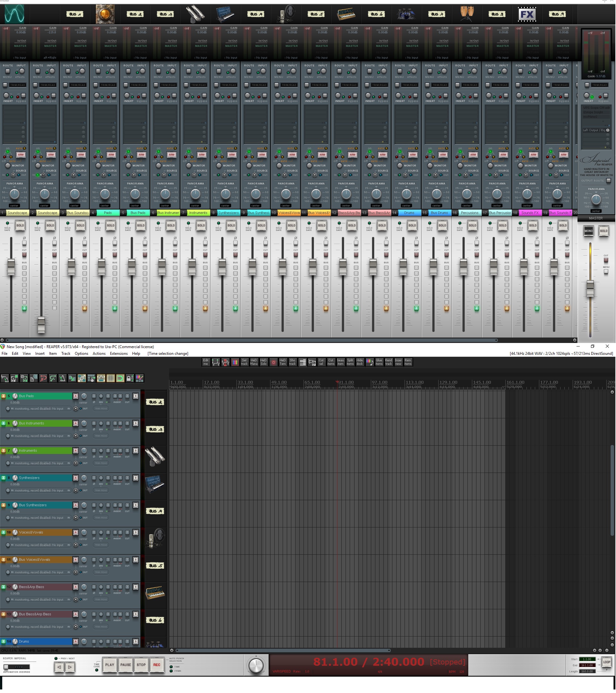Click the LOOP button
This screenshot has height=693, width=616.
[x=606, y=662]
